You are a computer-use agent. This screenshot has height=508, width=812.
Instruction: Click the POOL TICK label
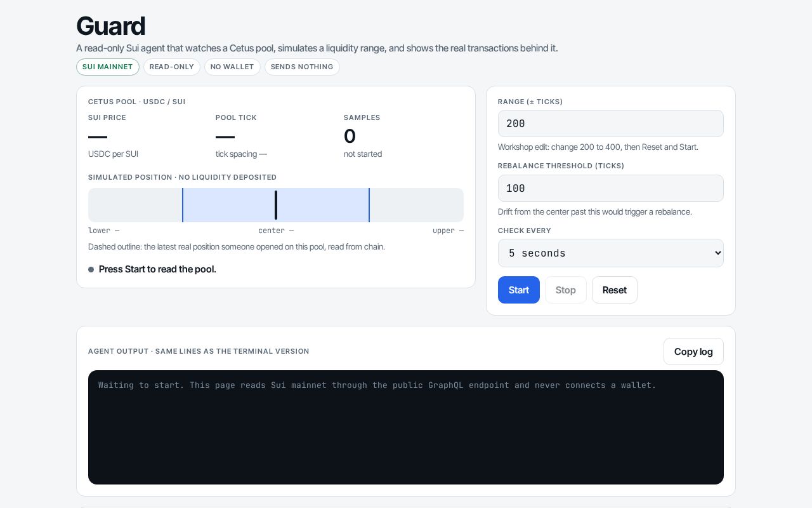(236, 117)
